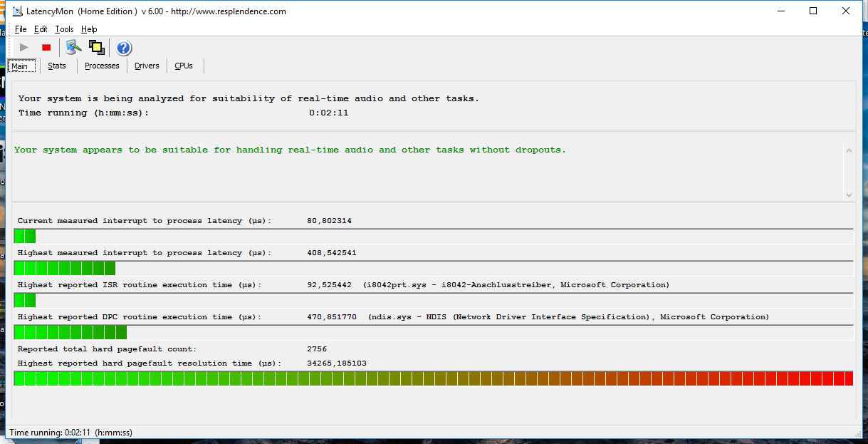Click the LatencyMon title bar app icon

pyautogui.click(x=18, y=11)
